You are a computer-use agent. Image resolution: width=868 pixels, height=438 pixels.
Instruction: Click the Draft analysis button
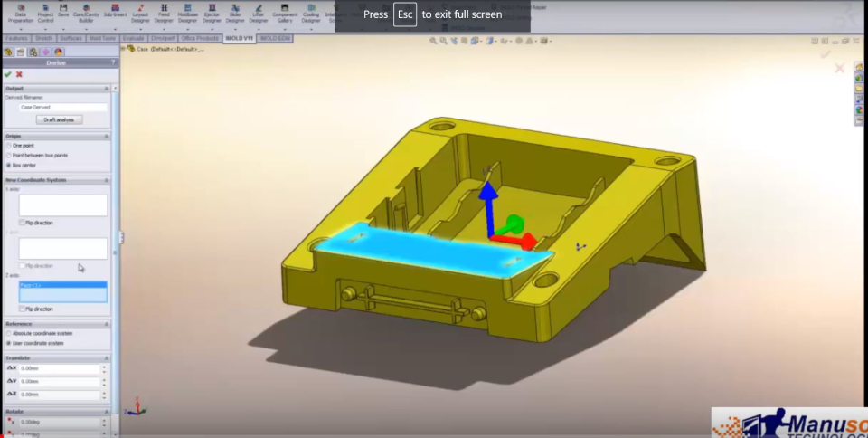pyautogui.click(x=60, y=119)
